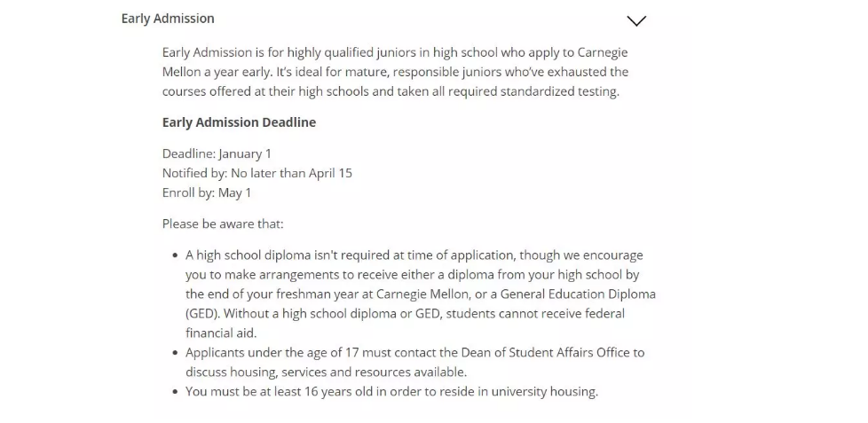Click the (GED) abbreviation in parentheses
This screenshot has height=423, width=868.
click(202, 314)
